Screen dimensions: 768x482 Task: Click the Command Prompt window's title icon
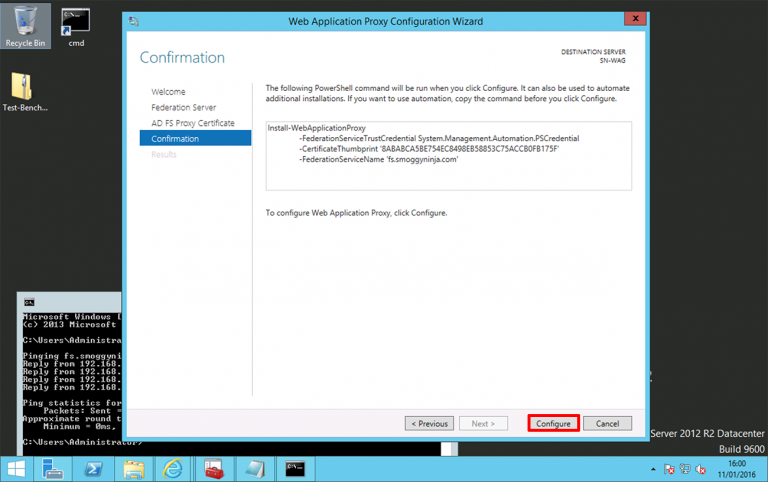(x=29, y=302)
